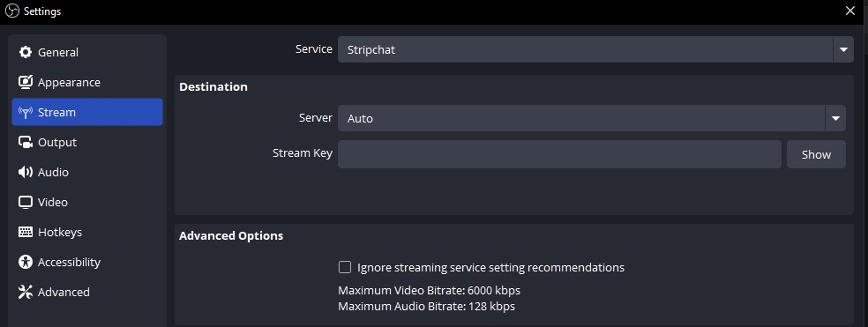Click the OBS logo in title bar
Viewport: 868px width, 327px height.
[11, 11]
